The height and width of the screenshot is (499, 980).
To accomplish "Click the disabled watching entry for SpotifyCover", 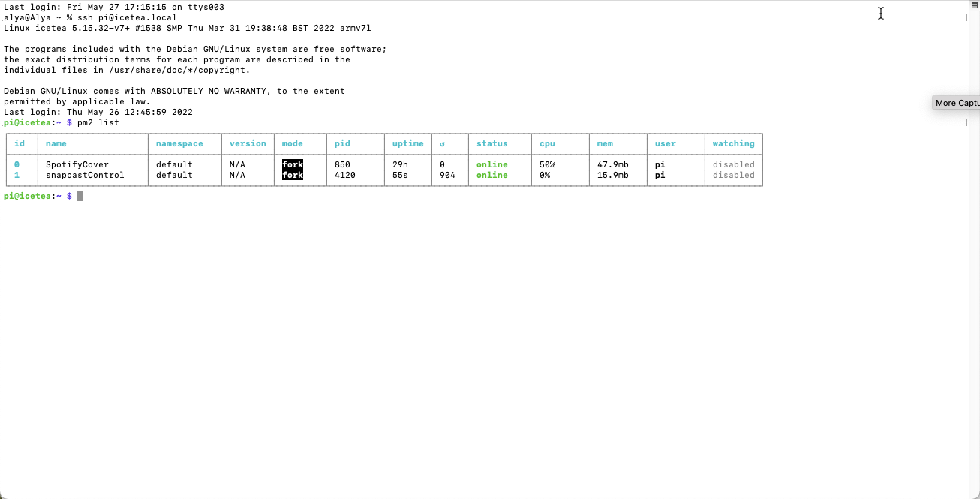I will click(734, 164).
